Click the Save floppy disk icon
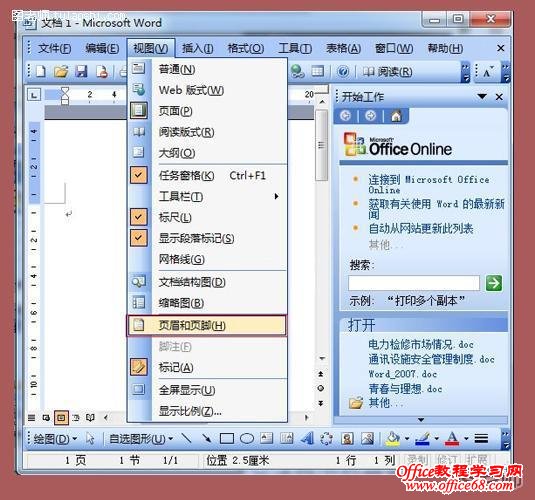This screenshot has width=535, height=500. [x=81, y=71]
